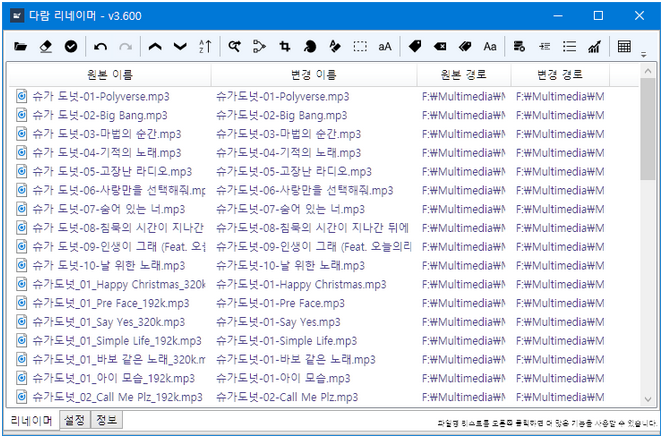Click the bulleted list icon

click(x=570, y=47)
